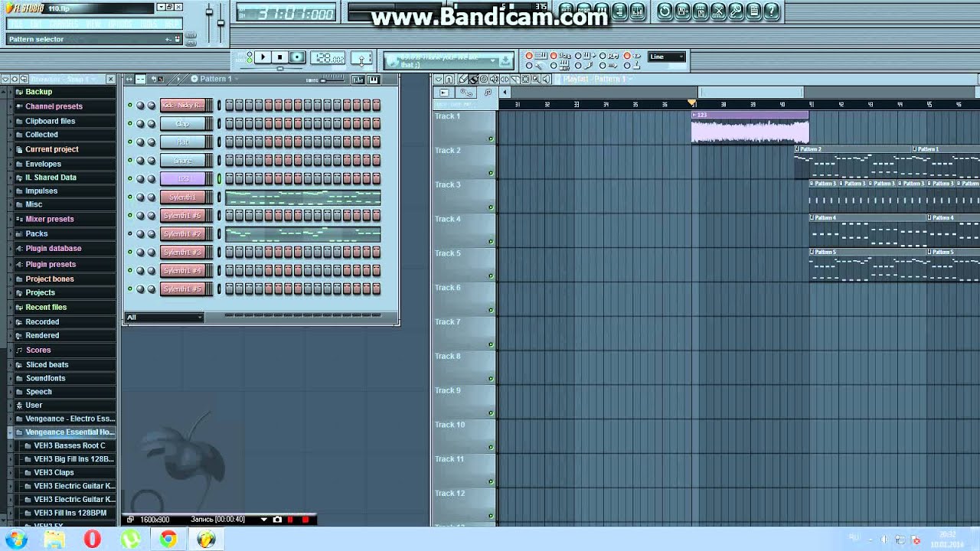Toggle mute light on Track 5
The image size is (980, 551).
(x=491, y=275)
